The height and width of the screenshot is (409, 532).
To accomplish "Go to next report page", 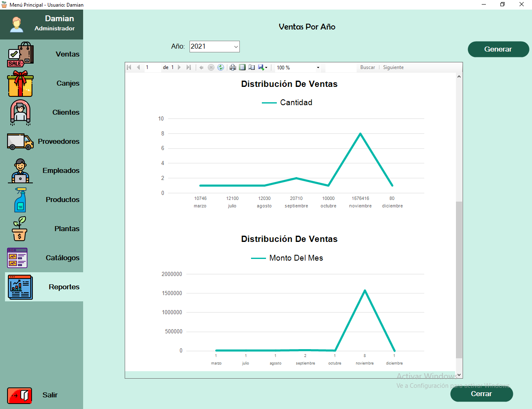I will [179, 67].
